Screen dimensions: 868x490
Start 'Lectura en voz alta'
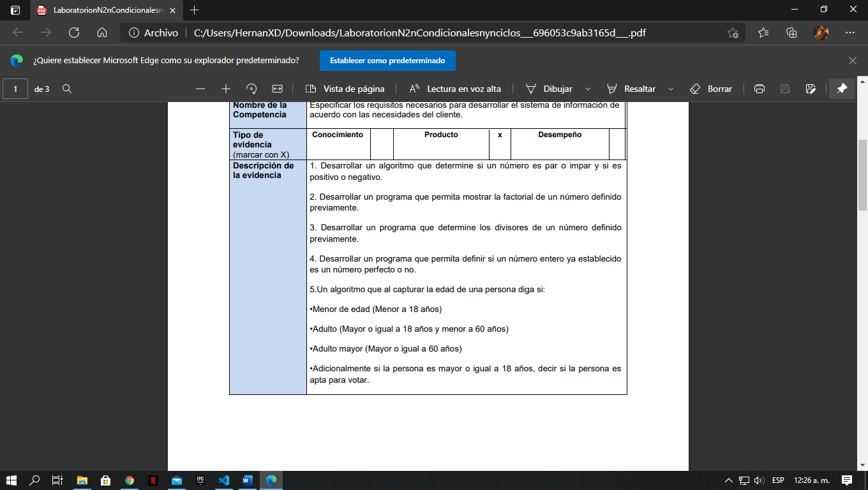455,89
